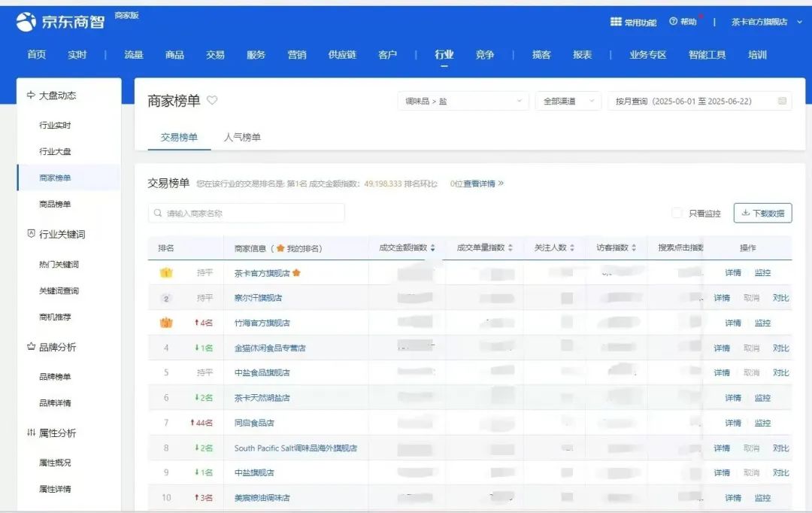Switch to the 人气榜单 tab
Screen dimensions: 812x513
pos(242,138)
